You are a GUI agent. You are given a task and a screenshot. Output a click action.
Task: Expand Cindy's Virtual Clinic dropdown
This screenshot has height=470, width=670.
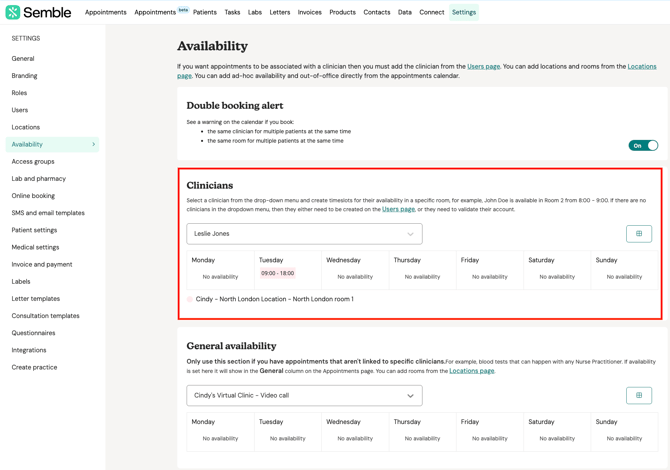304,396
